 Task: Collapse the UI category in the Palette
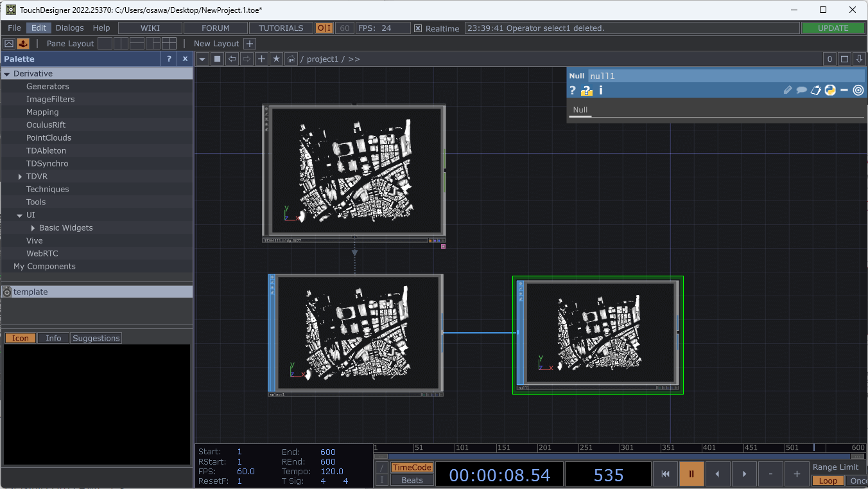pyautogui.click(x=20, y=215)
